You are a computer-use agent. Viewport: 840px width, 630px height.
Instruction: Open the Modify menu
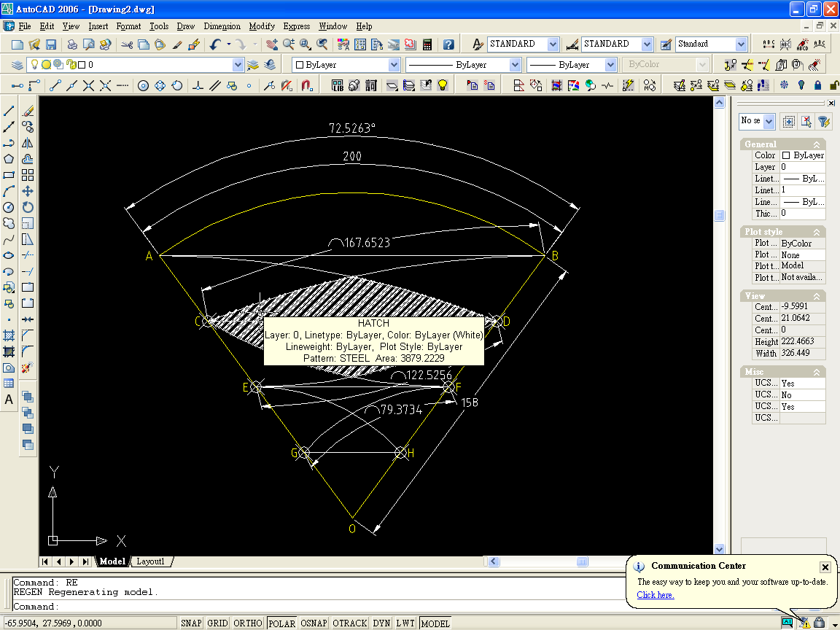262,26
